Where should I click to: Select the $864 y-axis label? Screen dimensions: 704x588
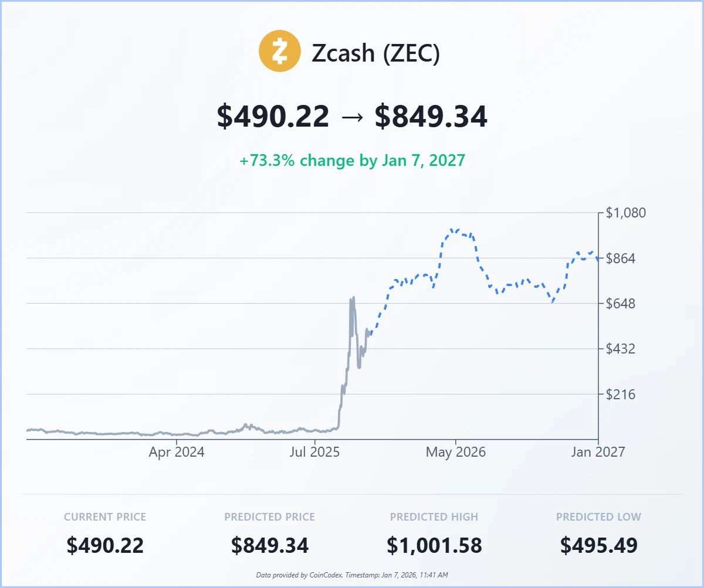click(x=622, y=258)
